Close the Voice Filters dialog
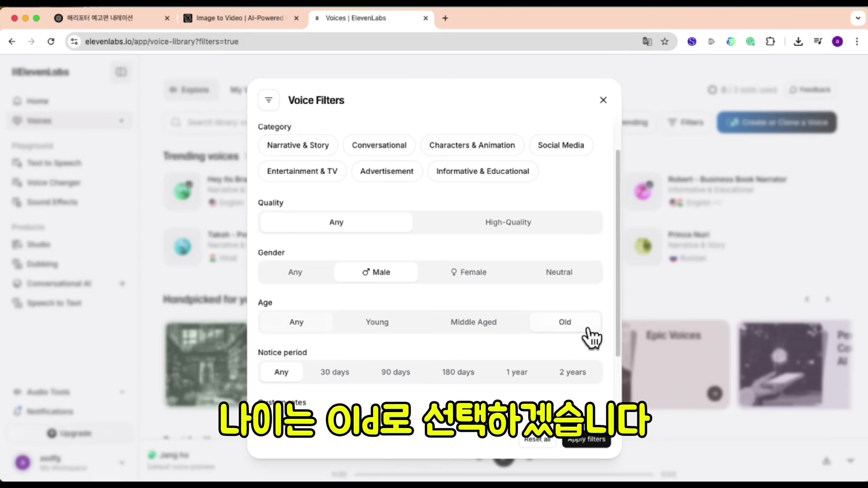 [x=603, y=100]
